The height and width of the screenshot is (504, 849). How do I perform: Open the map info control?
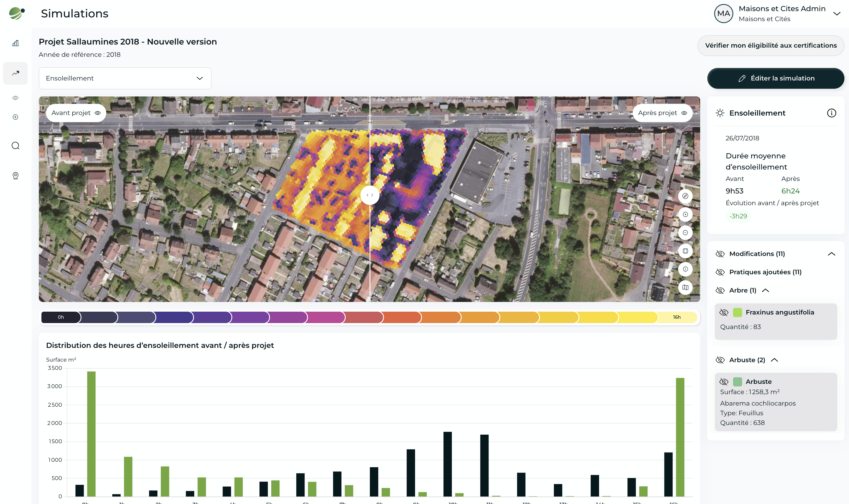(x=685, y=269)
